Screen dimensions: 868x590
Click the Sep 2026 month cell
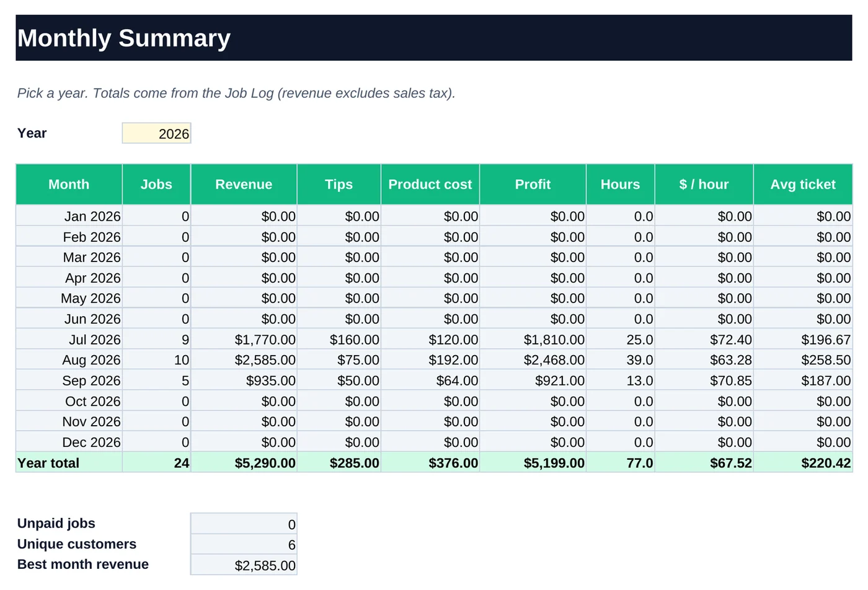(x=69, y=381)
